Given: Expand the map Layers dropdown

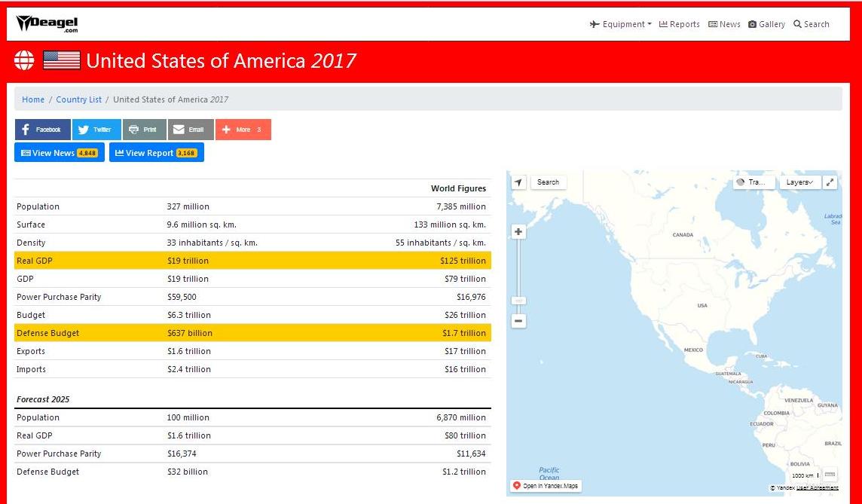Looking at the screenshot, I should pyautogui.click(x=799, y=182).
